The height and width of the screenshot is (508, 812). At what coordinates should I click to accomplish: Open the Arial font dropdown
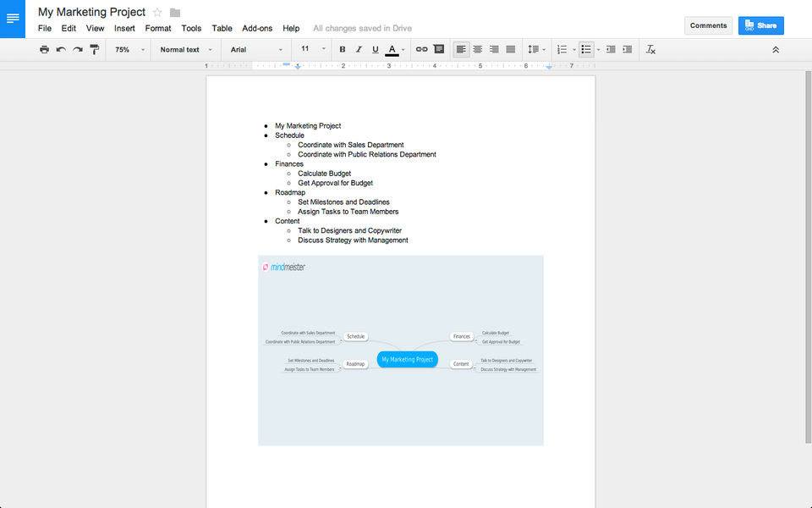tap(256, 50)
